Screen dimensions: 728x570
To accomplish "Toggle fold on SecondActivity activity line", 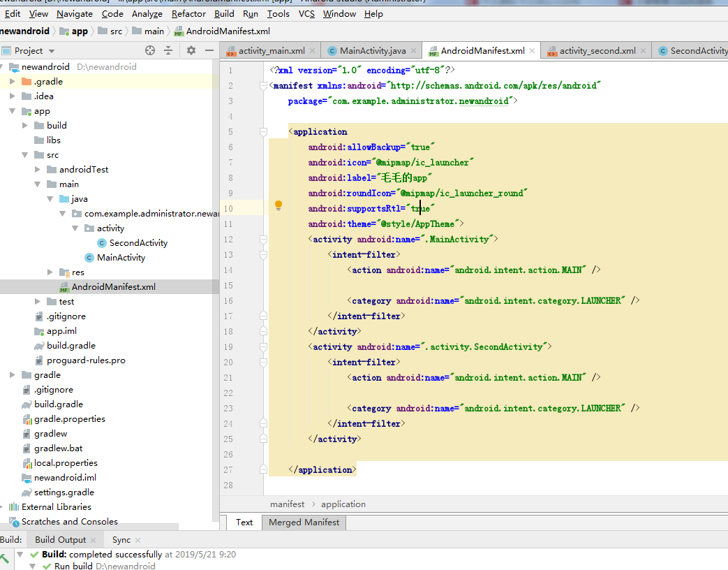I will [263, 346].
